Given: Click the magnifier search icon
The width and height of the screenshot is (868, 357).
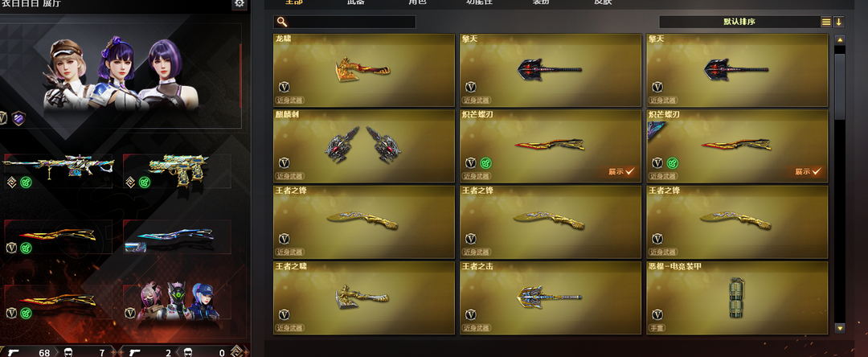Looking at the screenshot, I should coord(282,23).
